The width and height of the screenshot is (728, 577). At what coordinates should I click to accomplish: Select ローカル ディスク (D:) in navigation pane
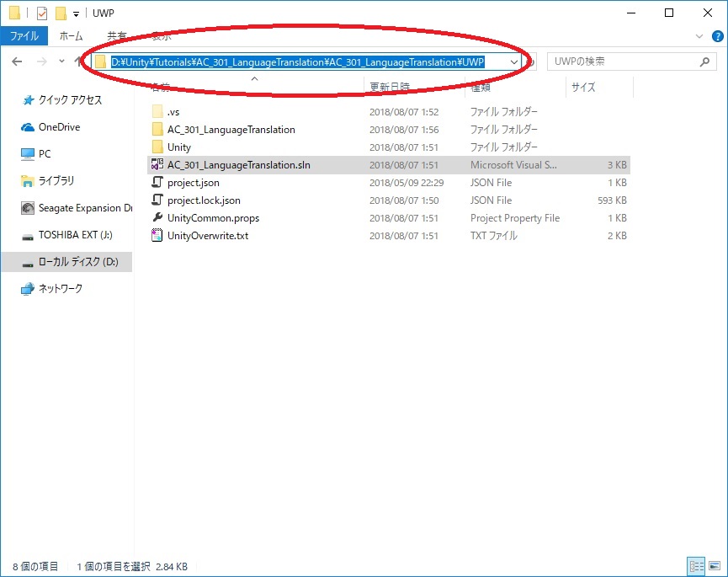(66, 262)
